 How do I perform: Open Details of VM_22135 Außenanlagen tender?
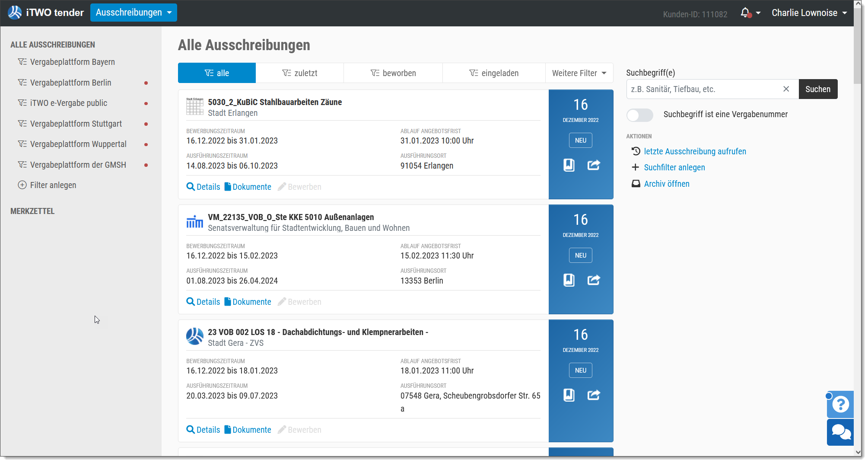tap(203, 302)
